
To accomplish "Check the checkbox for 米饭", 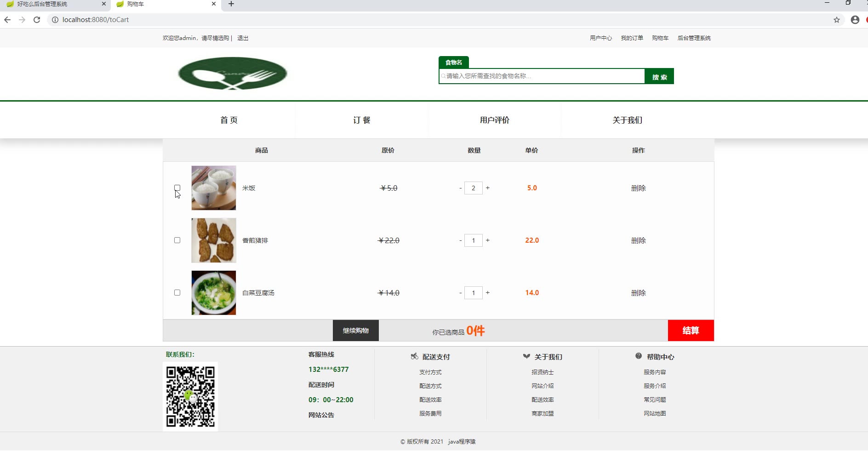I will pos(177,188).
